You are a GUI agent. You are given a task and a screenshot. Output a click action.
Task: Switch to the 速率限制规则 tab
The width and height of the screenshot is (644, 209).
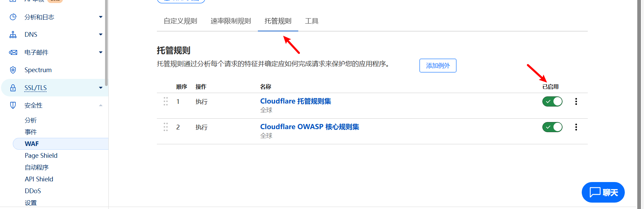tap(231, 21)
